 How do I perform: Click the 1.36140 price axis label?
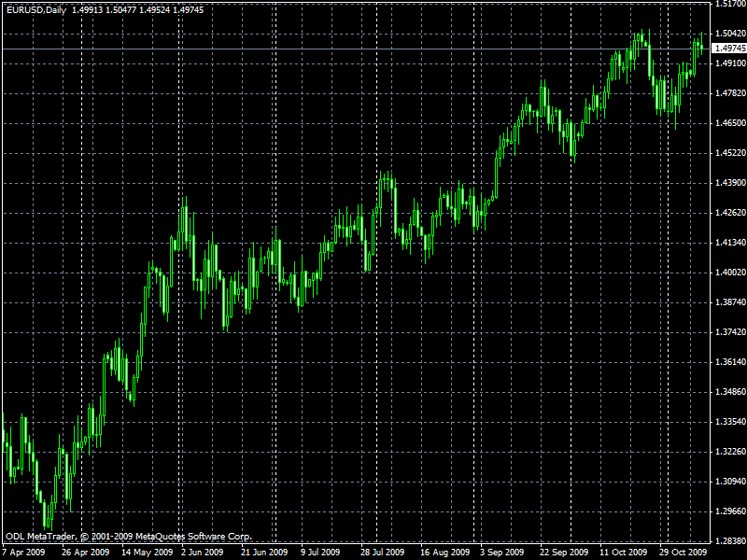pos(730,362)
